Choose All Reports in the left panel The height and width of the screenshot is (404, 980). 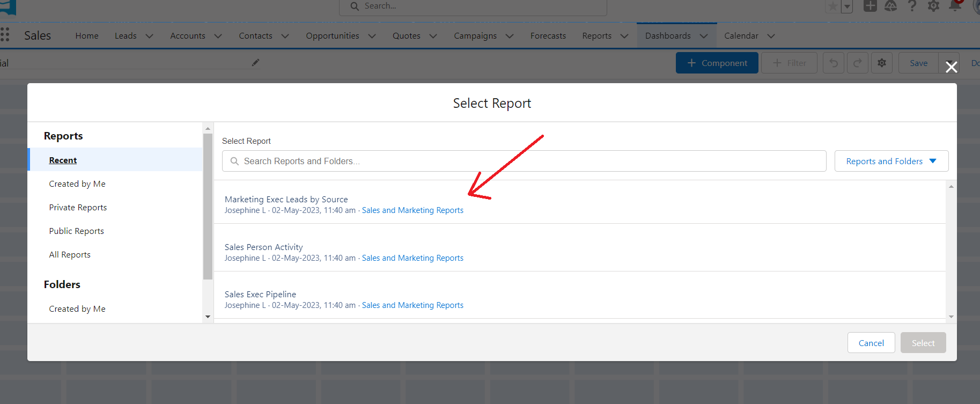[x=70, y=255]
